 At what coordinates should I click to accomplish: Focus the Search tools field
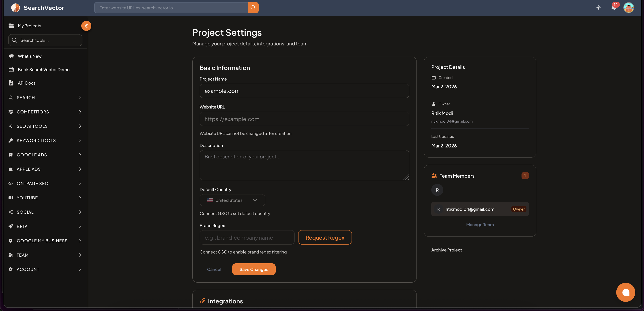(45, 40)
